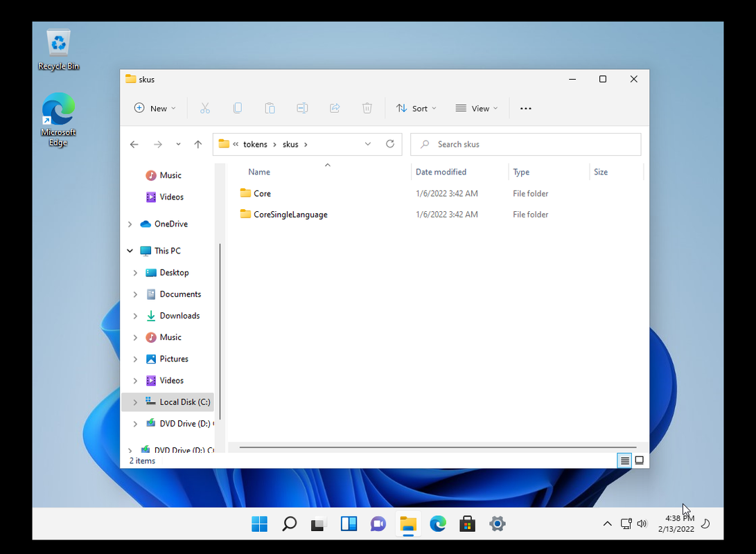Select the Microsoft Edge desktop shortcut

(58, 120)
